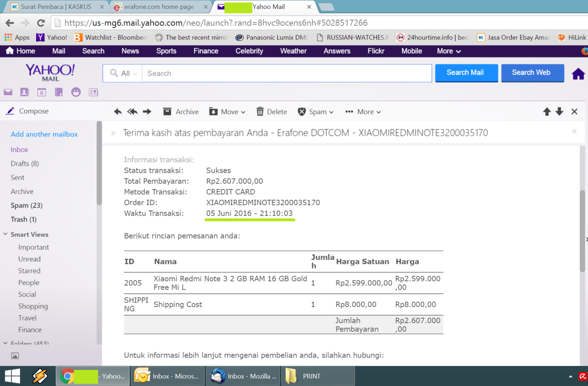588x386 pixels.
Task: Reload the page with the refresh icon
Action: 40,22
